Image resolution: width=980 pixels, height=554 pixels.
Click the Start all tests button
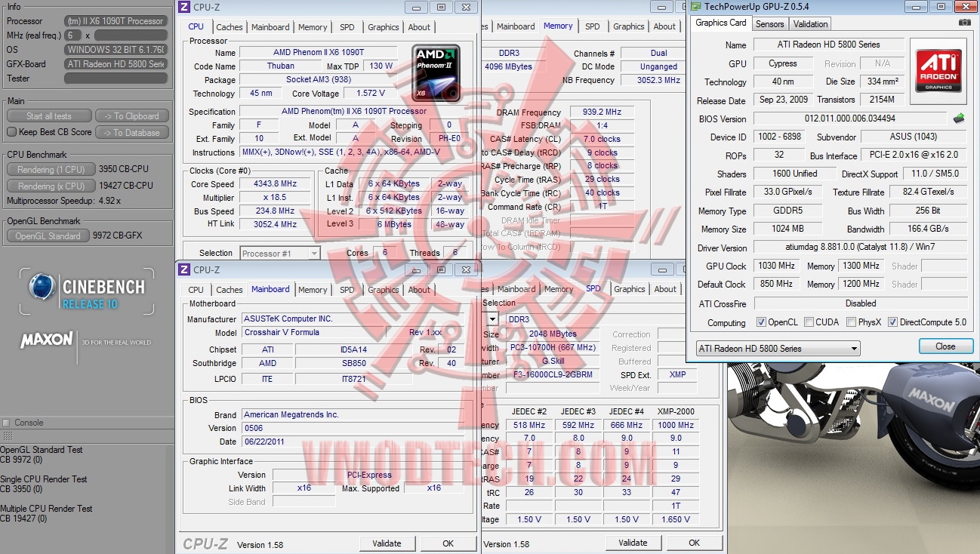point(49,116)
